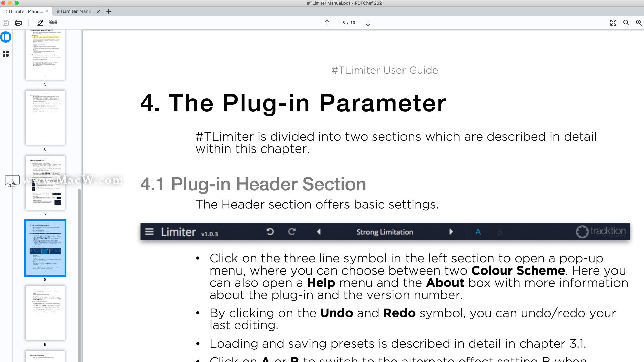Close the first #TLimiter Manual tab
The image size is (644, 362).
point(47,11)
